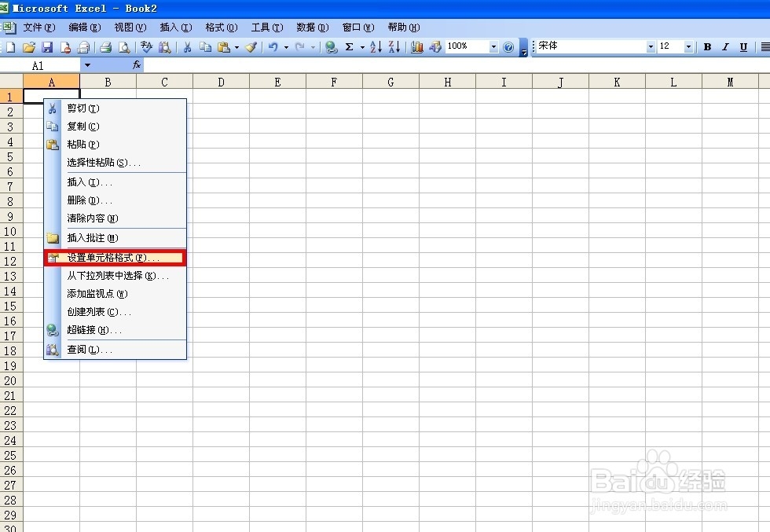Sort ascending A to Z
This screenshot has height=532, width=770.
376,47
